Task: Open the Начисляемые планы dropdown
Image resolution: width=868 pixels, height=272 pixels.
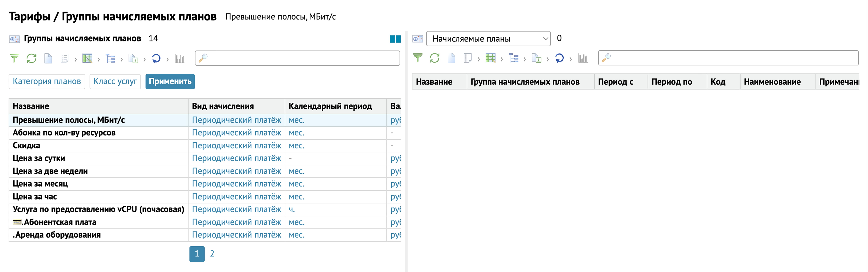Action: 488,39
